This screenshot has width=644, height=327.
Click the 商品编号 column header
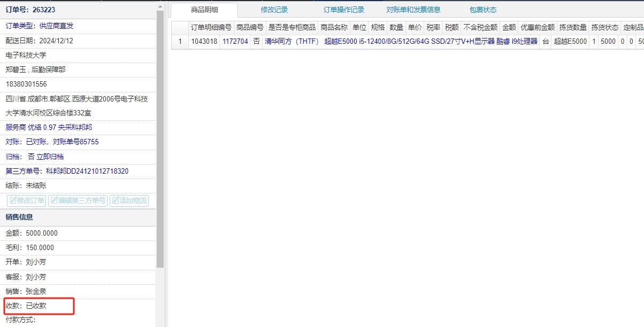pos(250,27)
